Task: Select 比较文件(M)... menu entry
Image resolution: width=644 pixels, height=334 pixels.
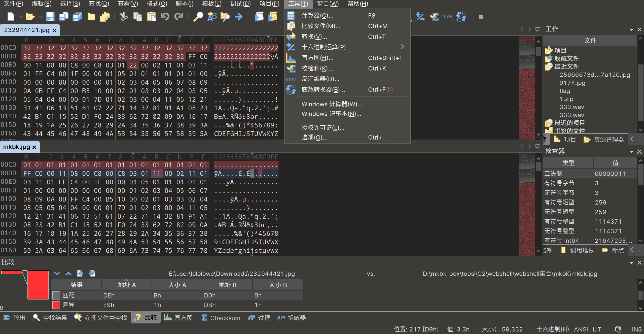Action: 347,26
